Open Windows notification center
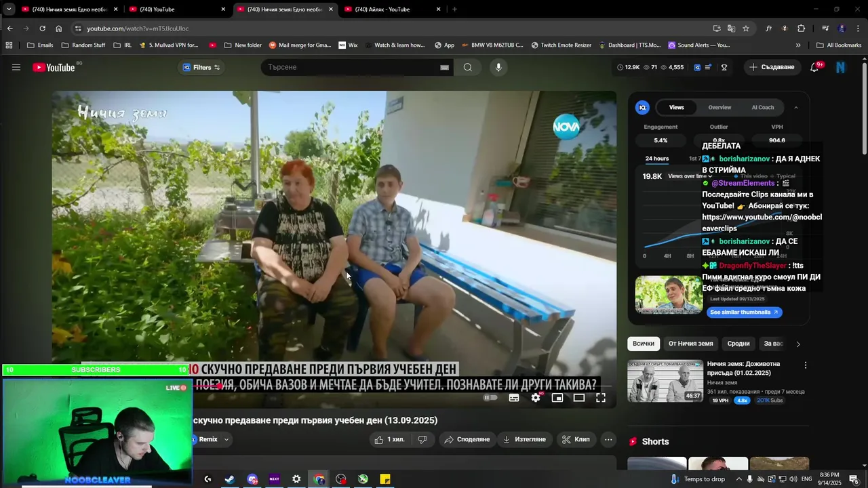This screenshot has height=488, width=868. 854,479
